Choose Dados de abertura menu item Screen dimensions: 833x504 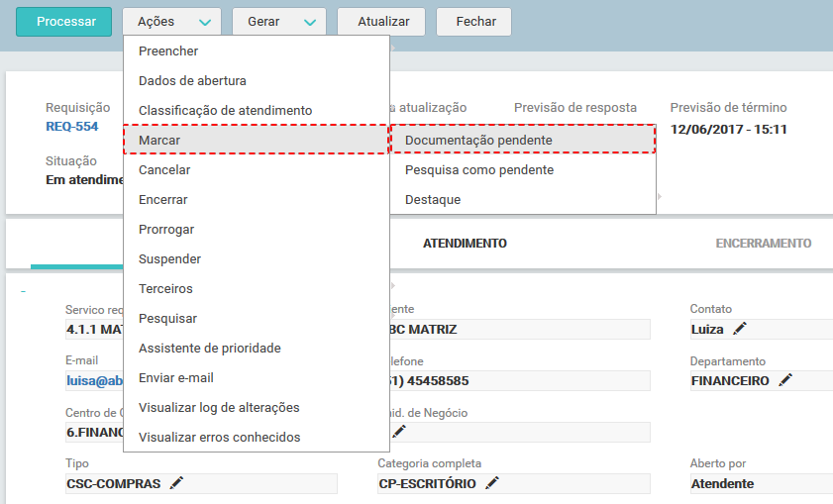tap(257, 81)
